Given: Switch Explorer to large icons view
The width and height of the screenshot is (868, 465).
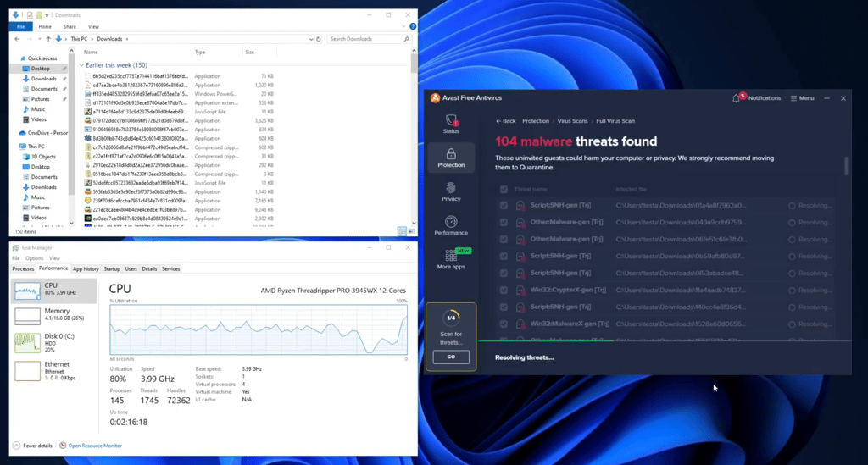Looking at the screenshot, I should point(411,231).
